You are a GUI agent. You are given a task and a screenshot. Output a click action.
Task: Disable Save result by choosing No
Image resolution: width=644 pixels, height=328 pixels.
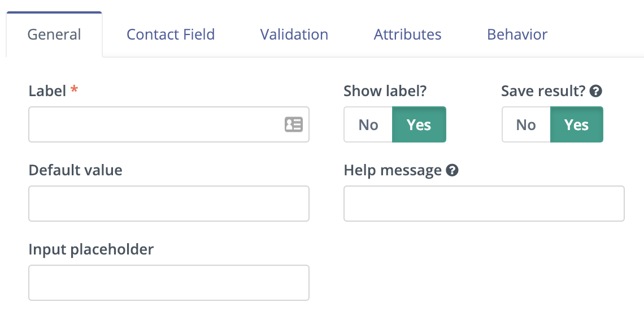pyautogui.click(x=525, y=124)
